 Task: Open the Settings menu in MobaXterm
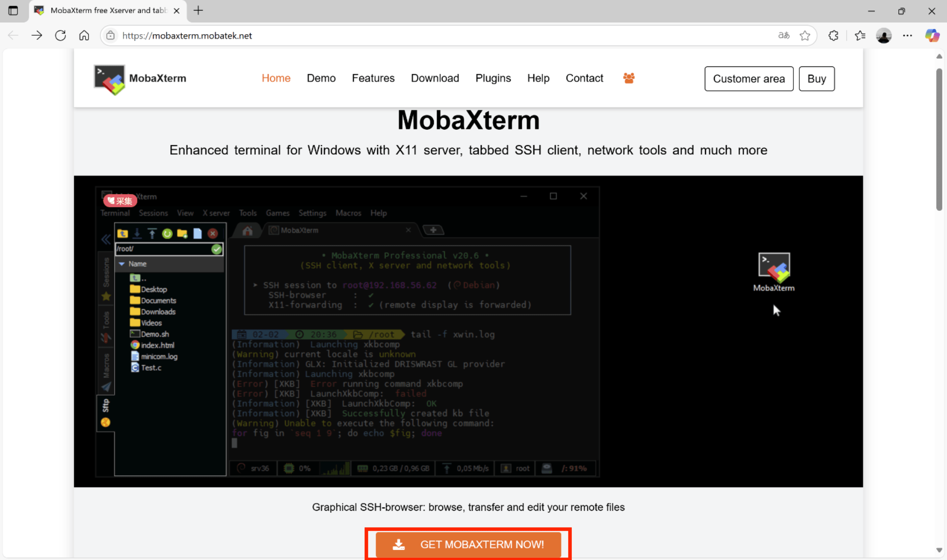(x=312, y=213)
